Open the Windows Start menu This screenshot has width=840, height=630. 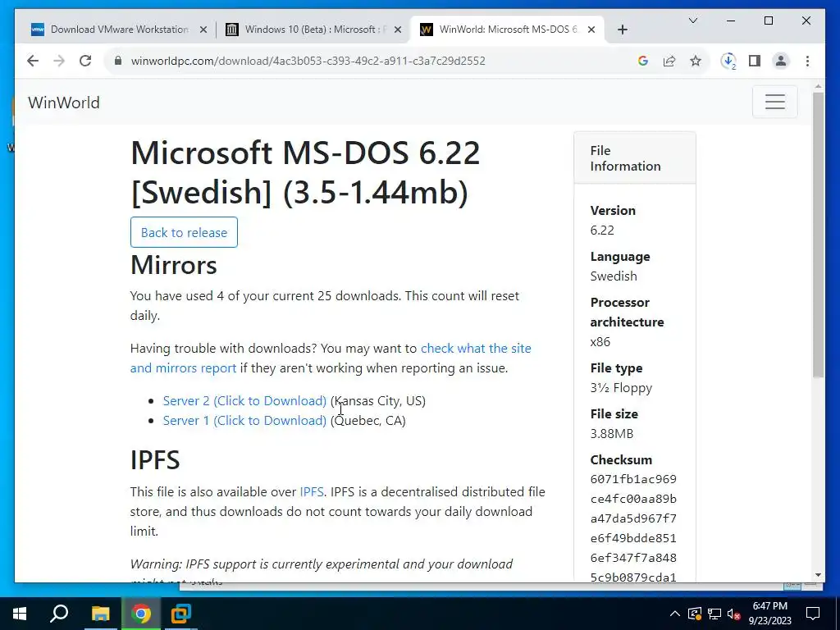pos(20,614)
